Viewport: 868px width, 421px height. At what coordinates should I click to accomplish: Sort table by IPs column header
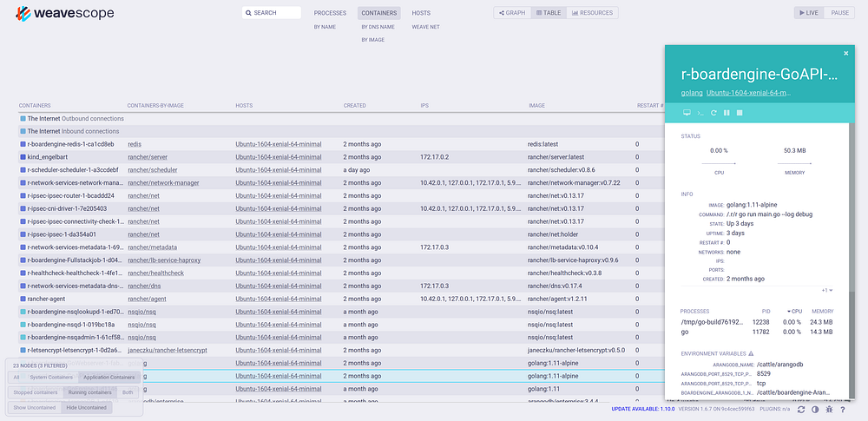[425, 105]
